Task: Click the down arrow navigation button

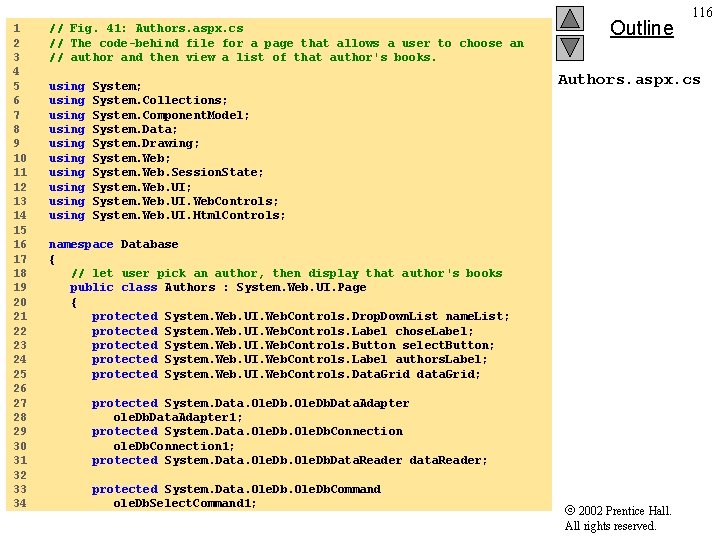Action: pos(570,48)
